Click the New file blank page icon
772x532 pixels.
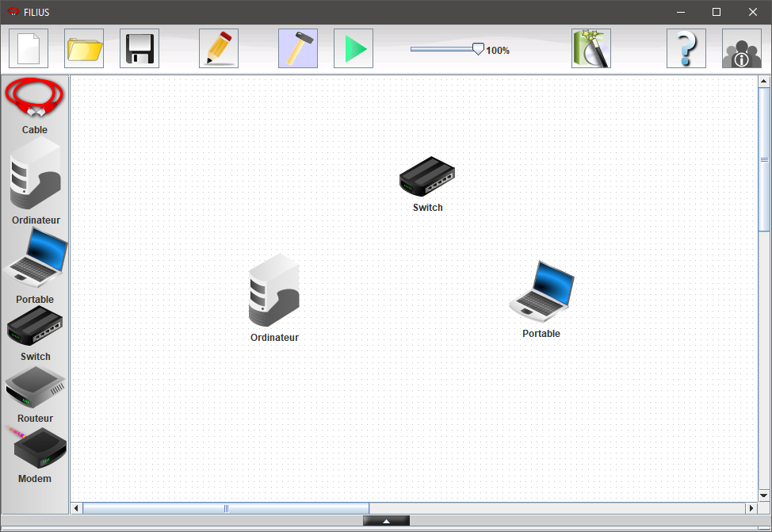29,48
